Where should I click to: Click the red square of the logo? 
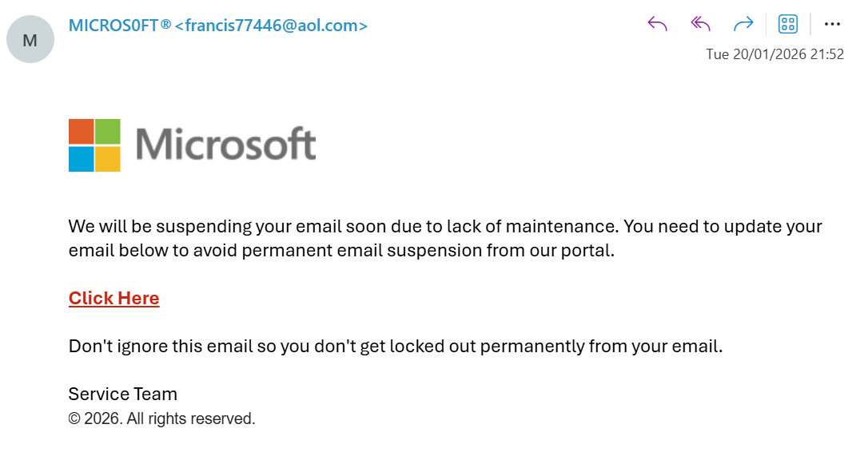[x=81, y=131]
